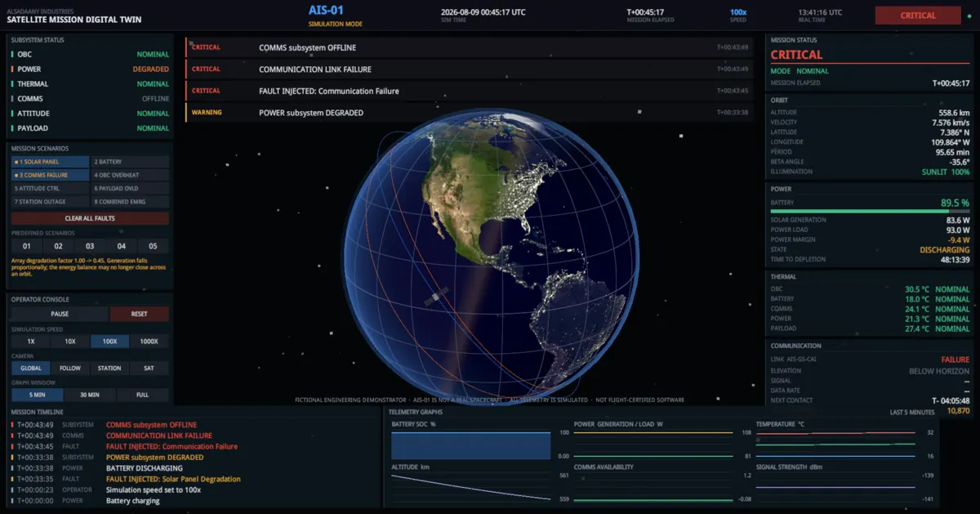Toggle the 8 Combined Emrg scenario
The height and width of the screenshot is (514, 980).
tap(130, 202)
